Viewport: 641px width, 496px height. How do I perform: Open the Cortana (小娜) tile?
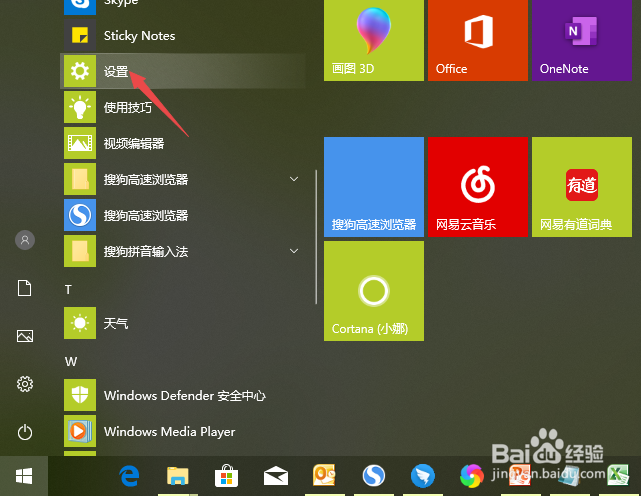(374, 291)
